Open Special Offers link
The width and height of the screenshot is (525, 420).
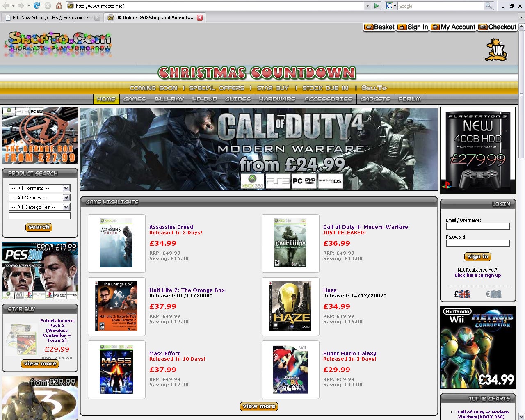(x=217, y=88)
